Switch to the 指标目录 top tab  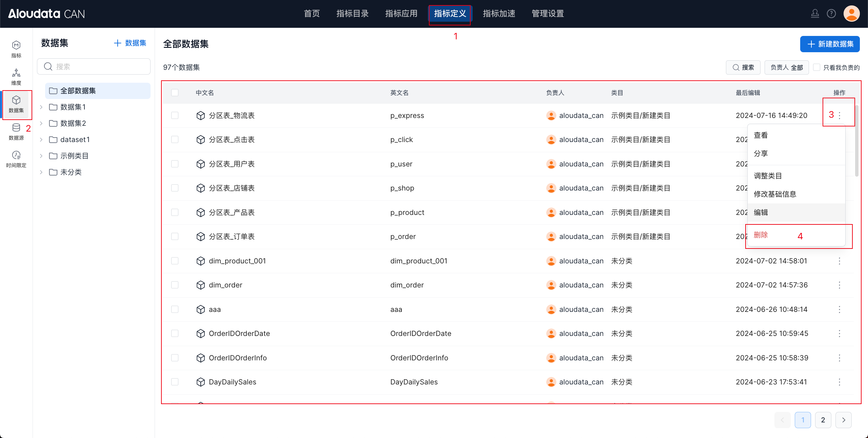point(352,14)
